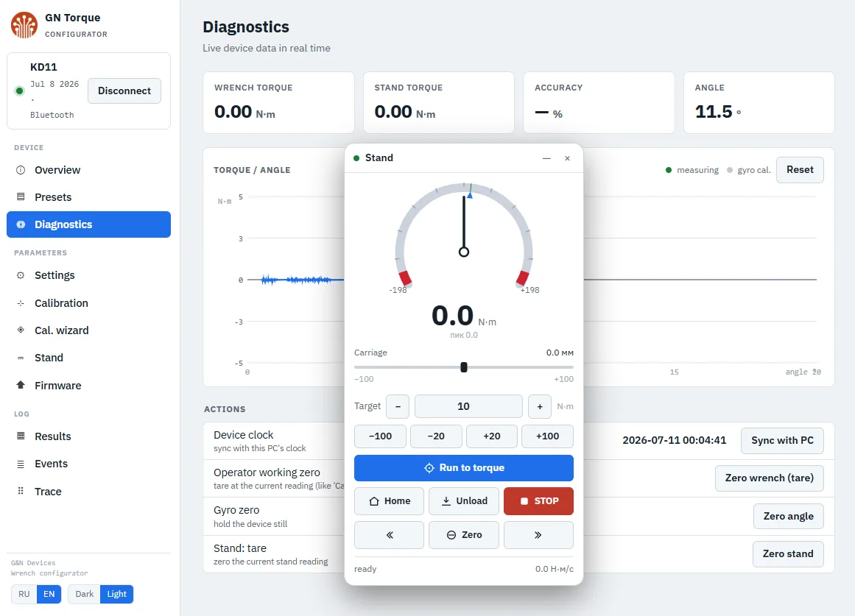Open the Trace log
This screenshot has width=855, height=616.
point(88,491)
